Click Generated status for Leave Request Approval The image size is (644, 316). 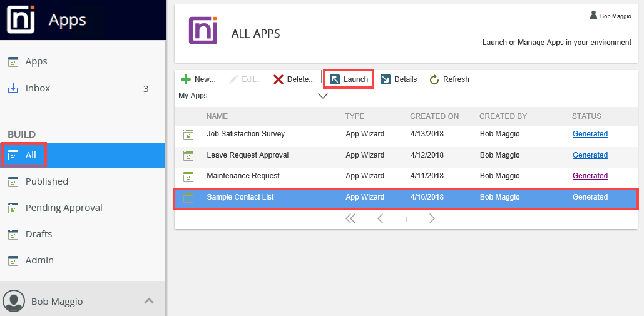click(590, 155)
